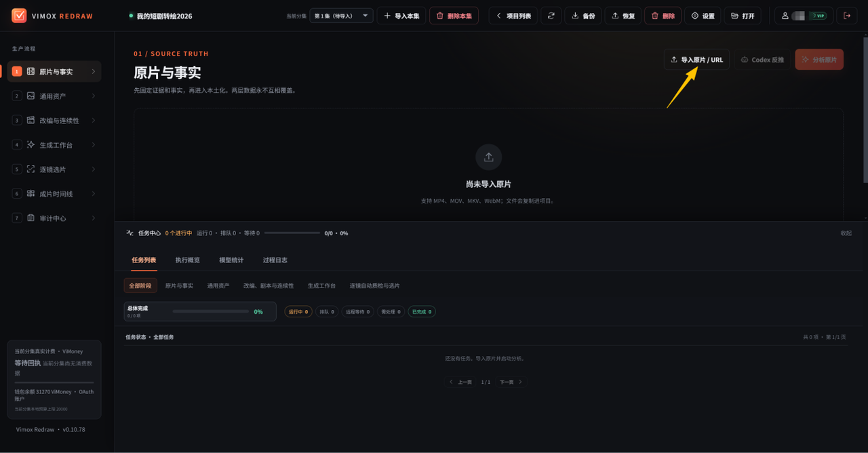Expand chevron on sidebar 通用资产 row

click(93, 96)
